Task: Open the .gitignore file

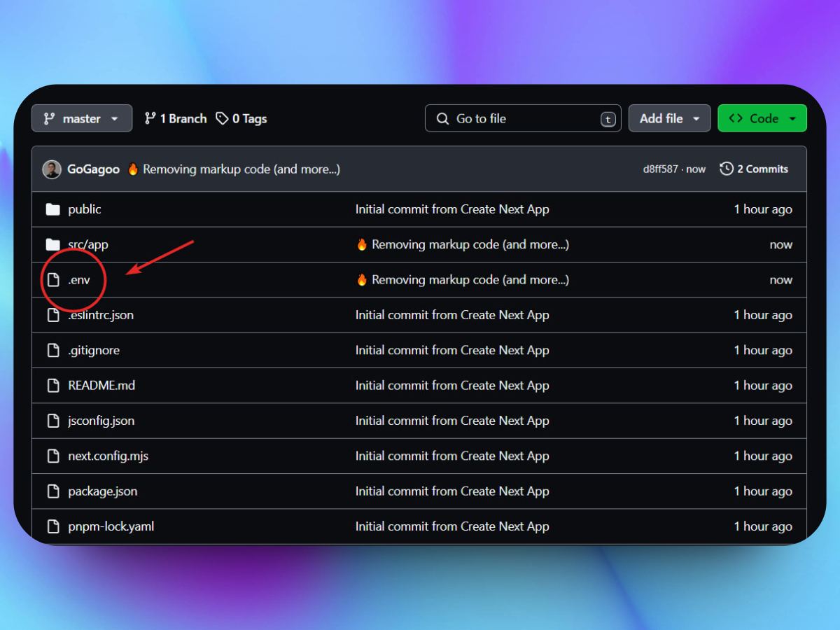Action: pyautogui.click(x=94, y=351)
